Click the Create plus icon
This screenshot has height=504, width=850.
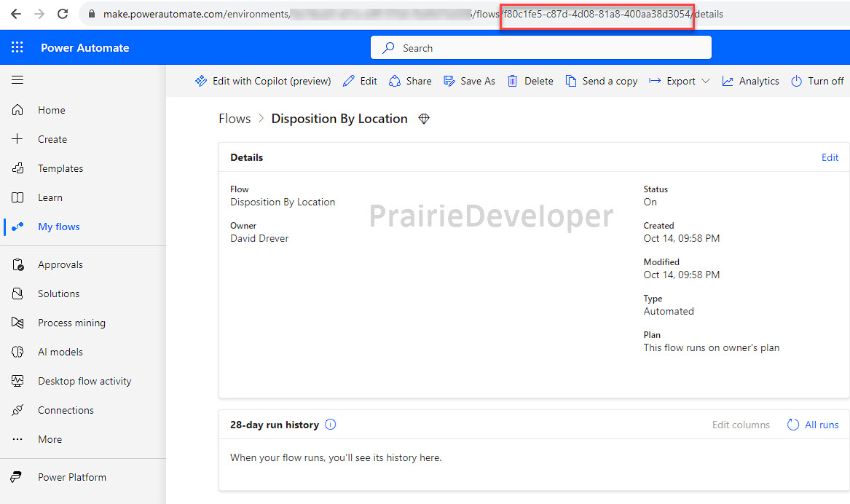pyautogui.click(x=17, y=138)
